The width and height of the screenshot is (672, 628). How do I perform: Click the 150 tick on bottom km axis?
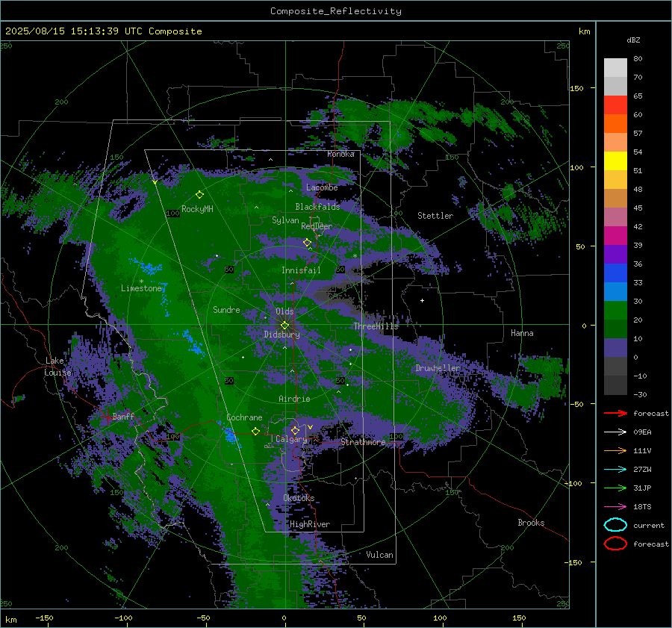click(x=519, y=618)
